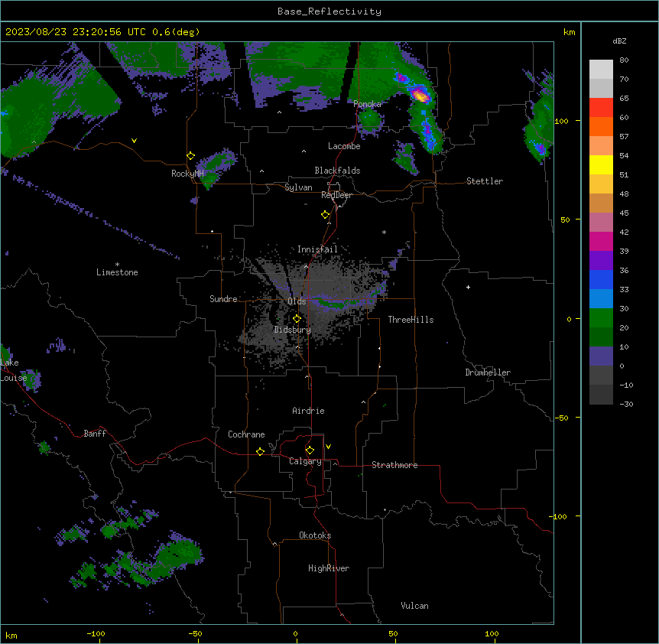The height and width of the screenshot is (644, 659).
Task: Pick the red 60-65 dBZ legend swatch
Action: 601,108
